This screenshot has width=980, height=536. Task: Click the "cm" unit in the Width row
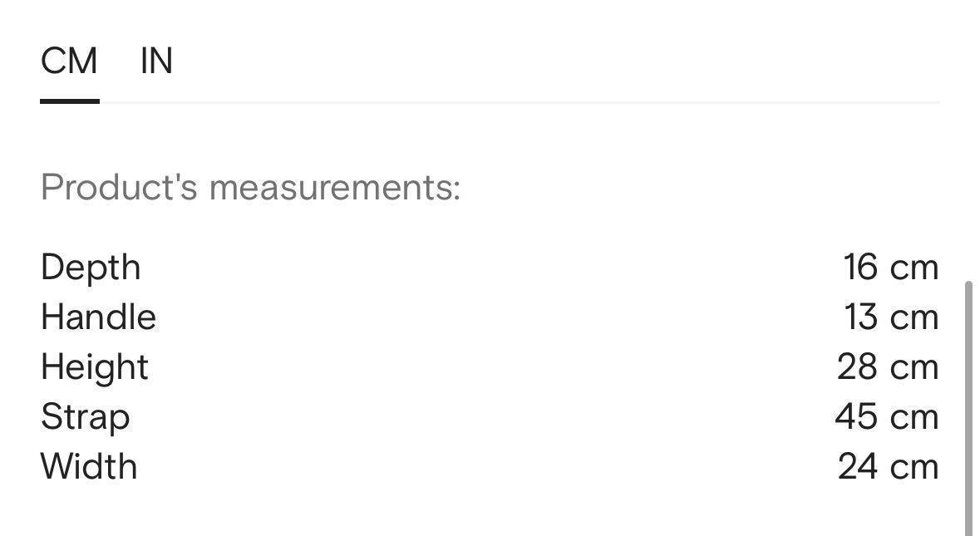(x=914, y=467)
